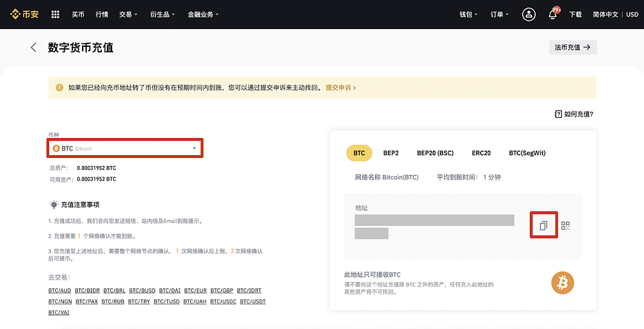Viewport: 644px width, 329px height.
Task: Open the apps grid menu
Action: [x=56, y=14]
